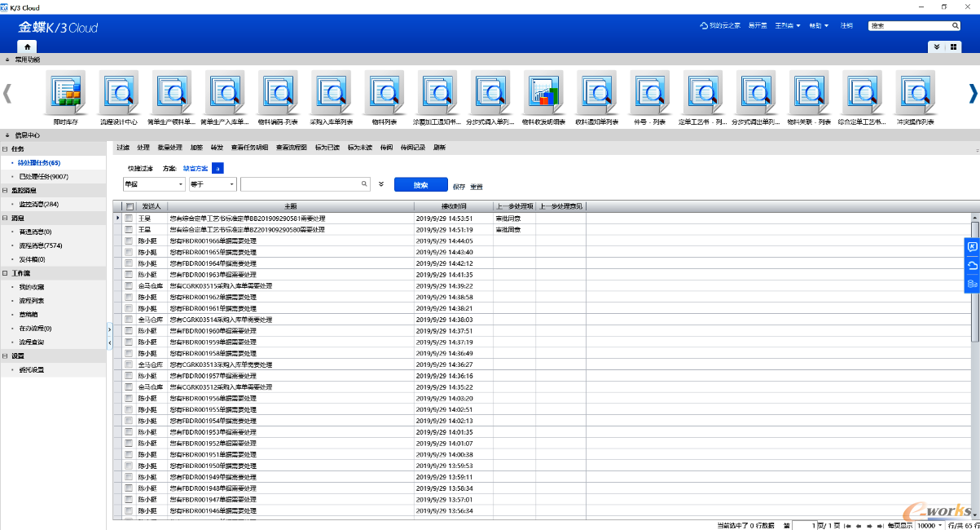Image resolution: width=980 pixels, height=530 pixels.
Task: Click the top-right search input field
Action: [x=914, y=26]
